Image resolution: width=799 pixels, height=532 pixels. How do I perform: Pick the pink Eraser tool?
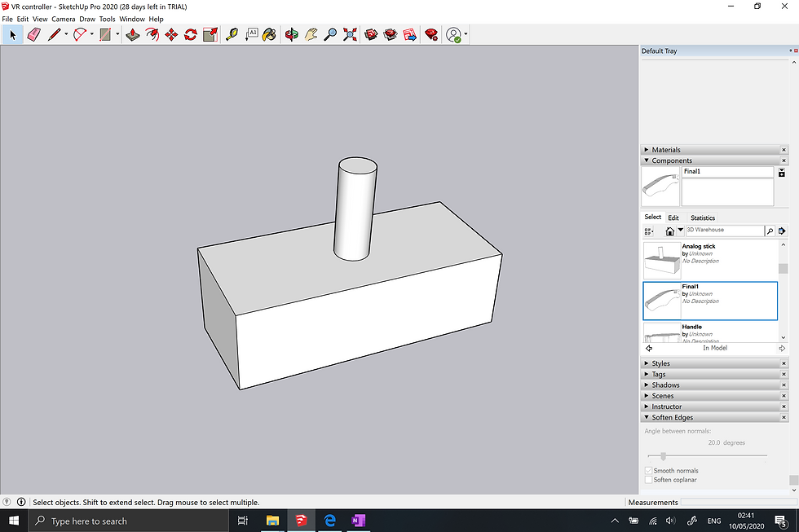tap(33, 34)
